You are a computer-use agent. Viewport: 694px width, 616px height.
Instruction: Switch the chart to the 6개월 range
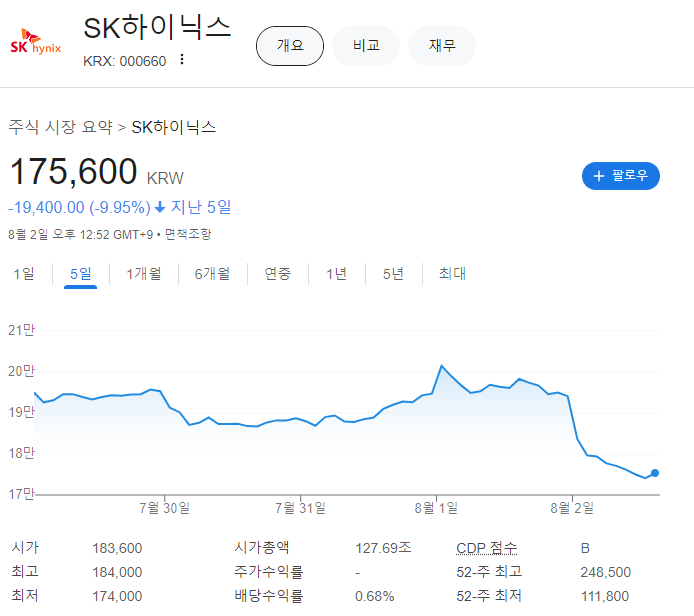[212, 273]
